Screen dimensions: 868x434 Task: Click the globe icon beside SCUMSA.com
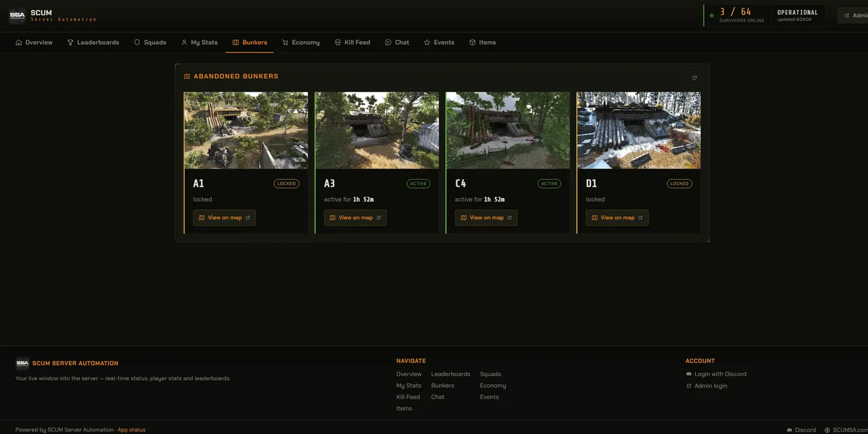click(x=827, y=430)
